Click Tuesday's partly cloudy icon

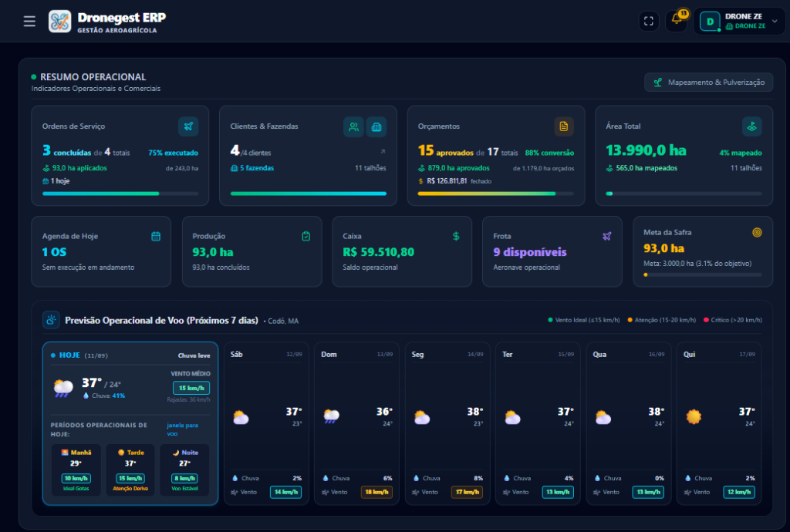512,417
